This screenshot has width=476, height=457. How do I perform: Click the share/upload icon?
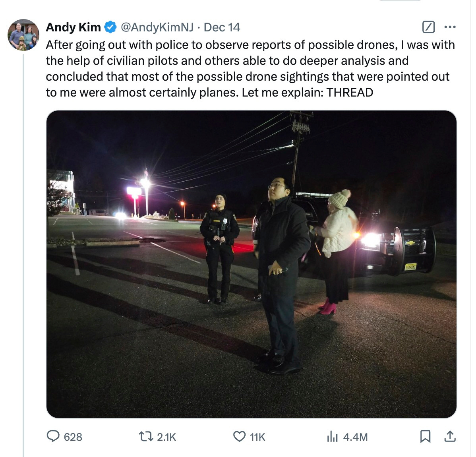coord(449,436)
